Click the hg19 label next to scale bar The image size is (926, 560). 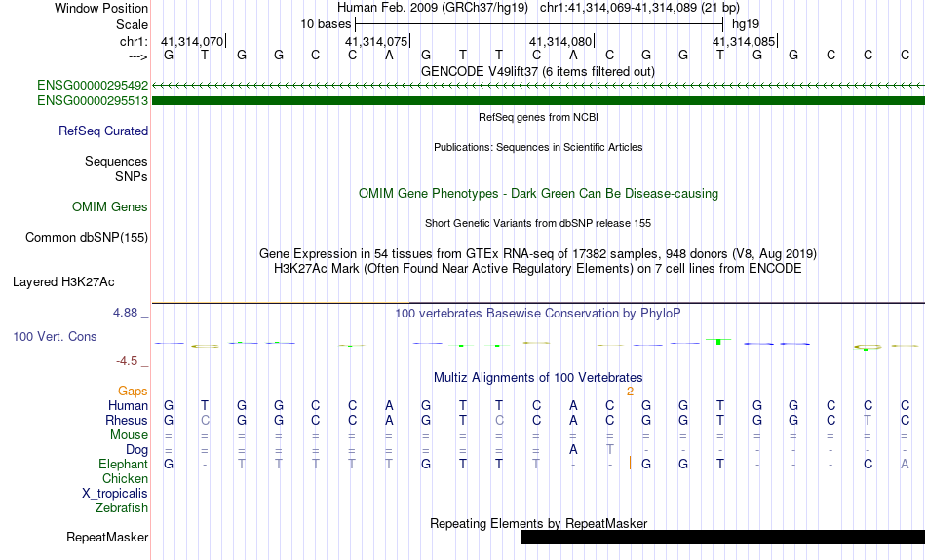click(x=746, y=24)
